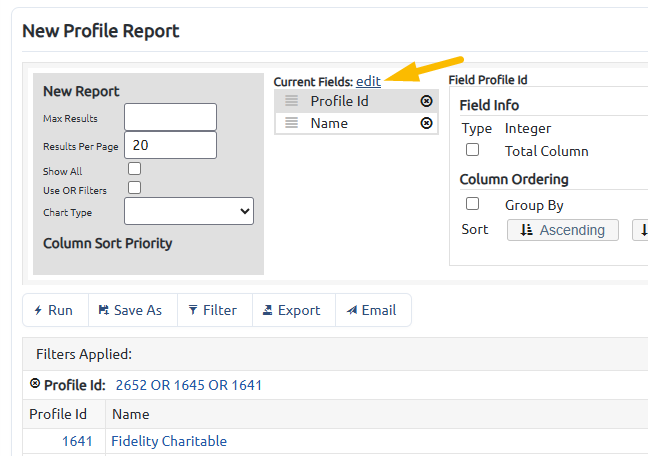Click the Column Sort Priority heading
648x456 pixels.
point(107,244)
